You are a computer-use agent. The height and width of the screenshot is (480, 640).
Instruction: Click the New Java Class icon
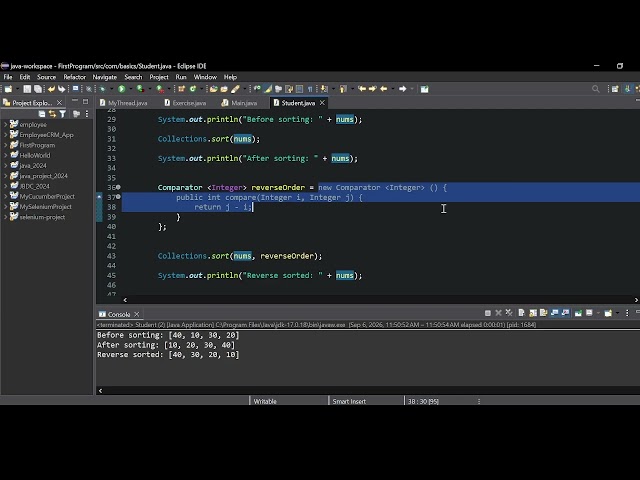click(x=193, y=89)
